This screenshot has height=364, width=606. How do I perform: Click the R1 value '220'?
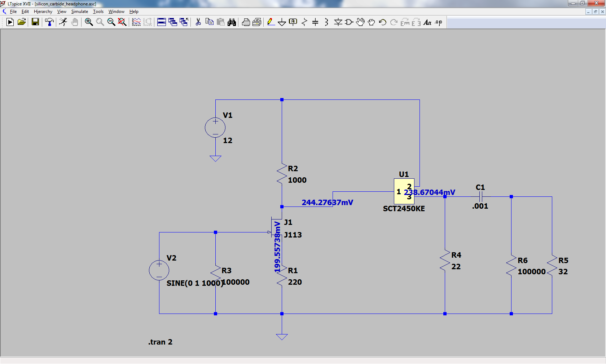(x=295, y=282)
